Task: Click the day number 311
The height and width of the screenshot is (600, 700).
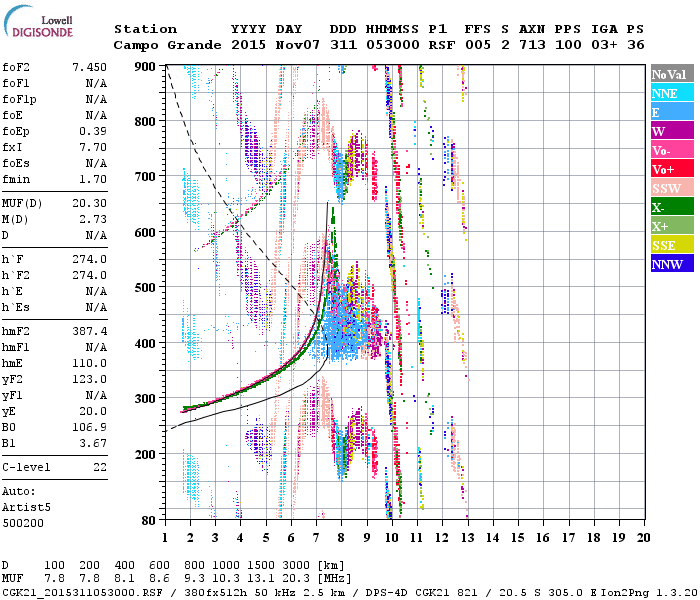Action: (x=343, y=45)
